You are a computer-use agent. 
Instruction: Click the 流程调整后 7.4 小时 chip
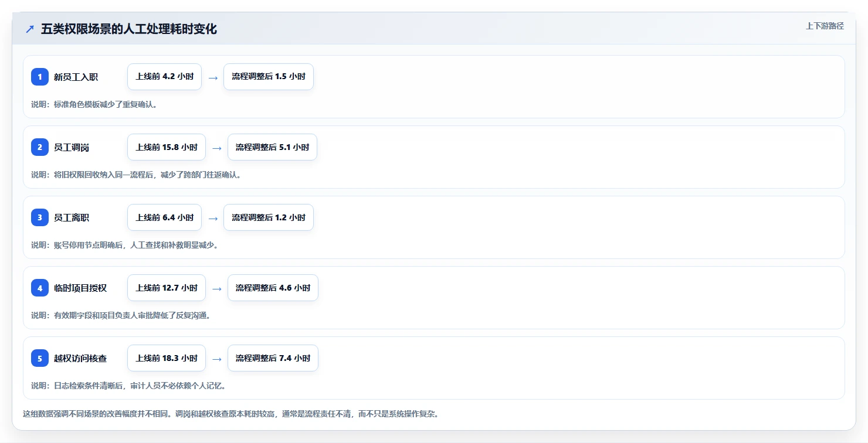[273, 358]
